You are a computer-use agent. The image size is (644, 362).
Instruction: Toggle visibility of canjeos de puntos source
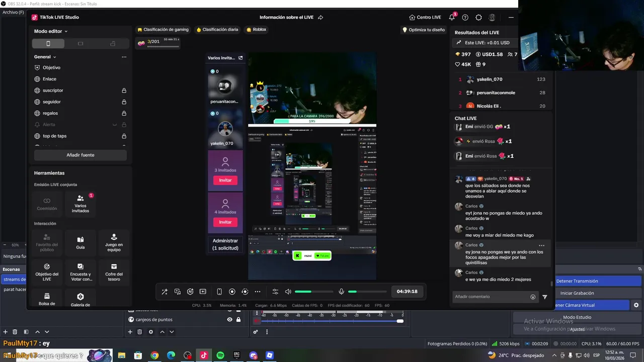[229, 320]
